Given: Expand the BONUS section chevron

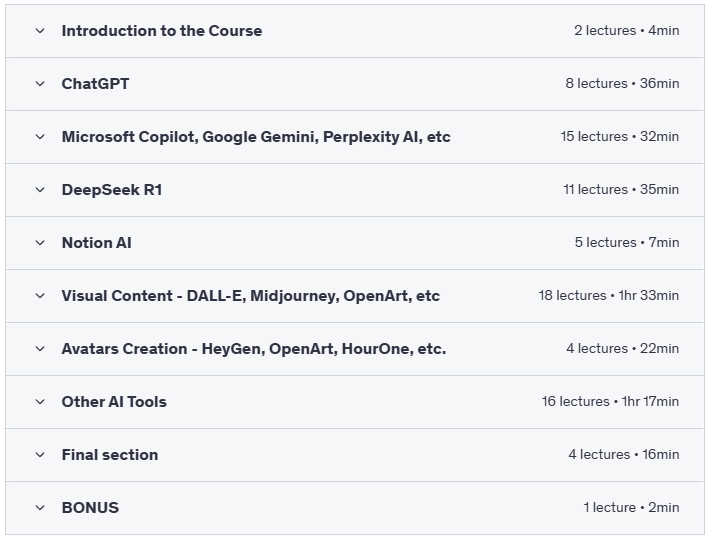Looking at the screenshot, I should (x=40, y=508).
